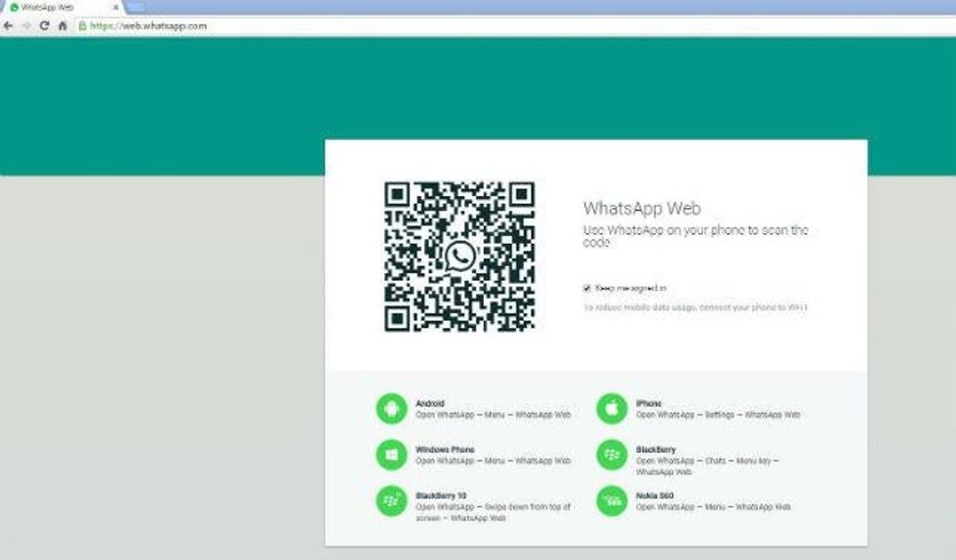Click the Android robot icon

[391, 408]
